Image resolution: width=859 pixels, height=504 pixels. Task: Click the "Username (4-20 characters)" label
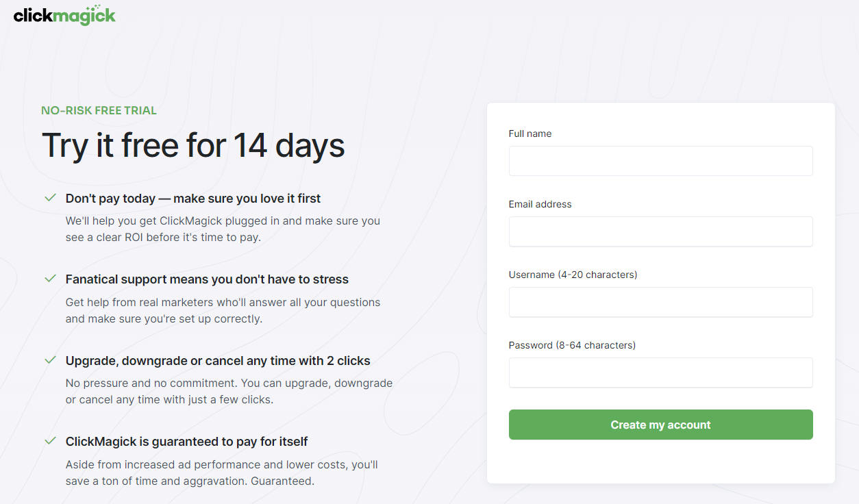[573, 275]
